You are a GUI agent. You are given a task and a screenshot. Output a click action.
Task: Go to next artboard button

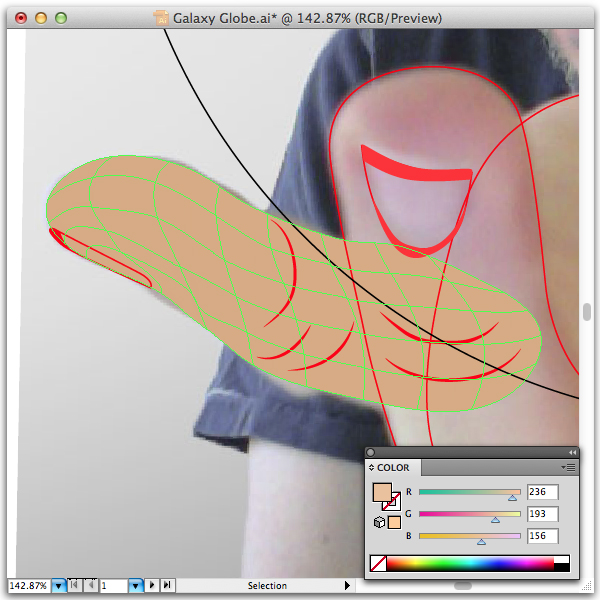(152, 585)
